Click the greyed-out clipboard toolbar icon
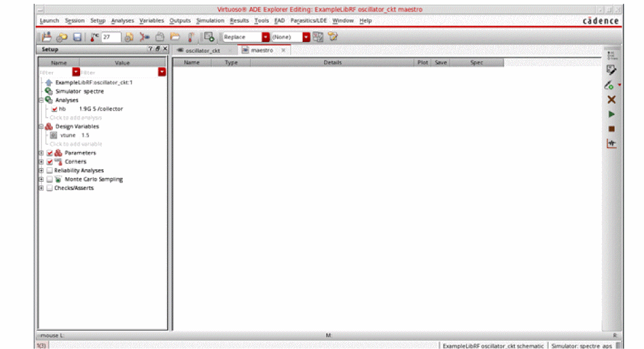Viewport: 644px width, 349px height. coord(160,37)
